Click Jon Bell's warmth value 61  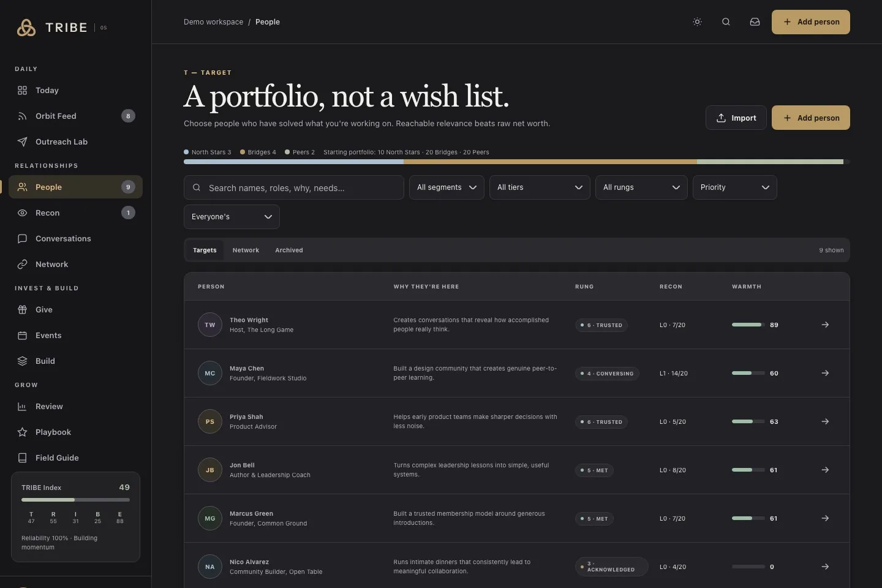pyautogui.click(x=774, y=470)
